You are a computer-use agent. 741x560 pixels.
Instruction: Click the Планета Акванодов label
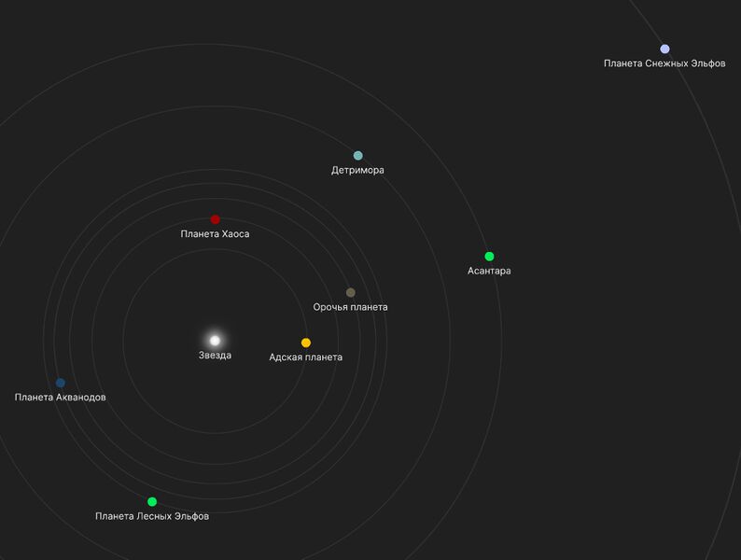point(61,398)
